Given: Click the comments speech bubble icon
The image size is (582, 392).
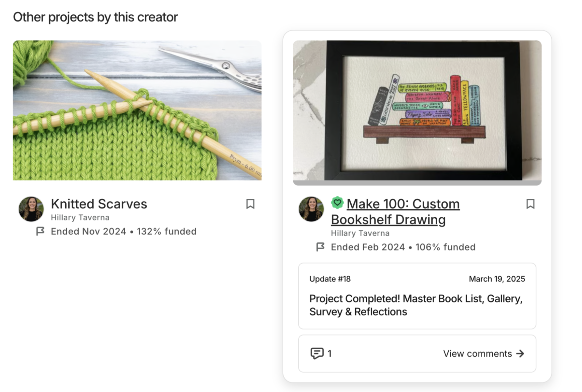Looking at the screenshot, I should [317, 353].
